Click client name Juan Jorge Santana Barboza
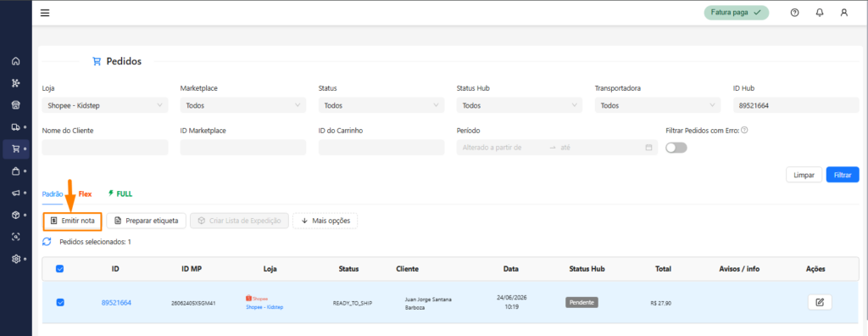This screenshot has width=868, height=336. click(x=428, y=303)
